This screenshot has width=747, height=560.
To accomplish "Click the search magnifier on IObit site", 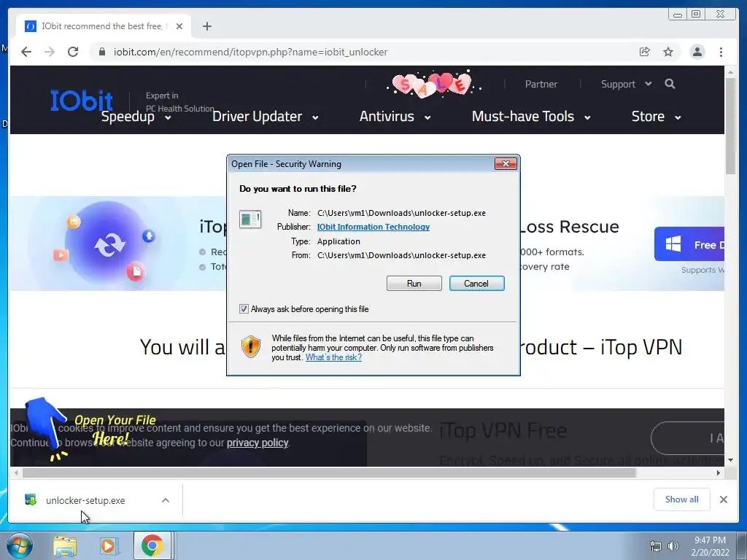I will click(x=670, y=84).
